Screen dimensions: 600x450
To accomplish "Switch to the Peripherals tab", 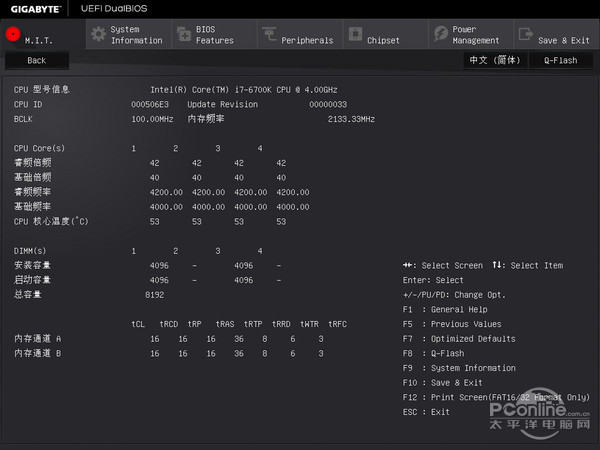I will [x=307, y=40].
